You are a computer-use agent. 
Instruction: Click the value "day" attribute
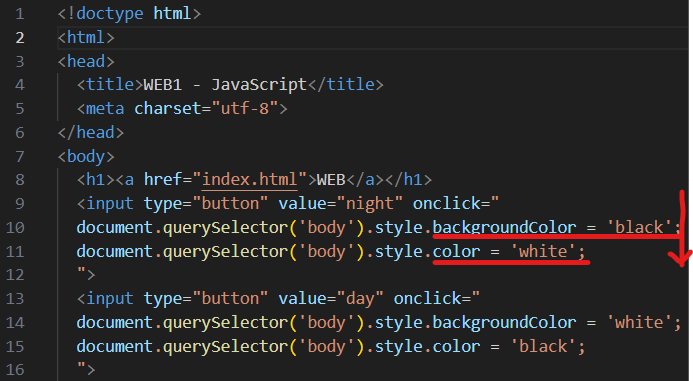pos(331,299)
